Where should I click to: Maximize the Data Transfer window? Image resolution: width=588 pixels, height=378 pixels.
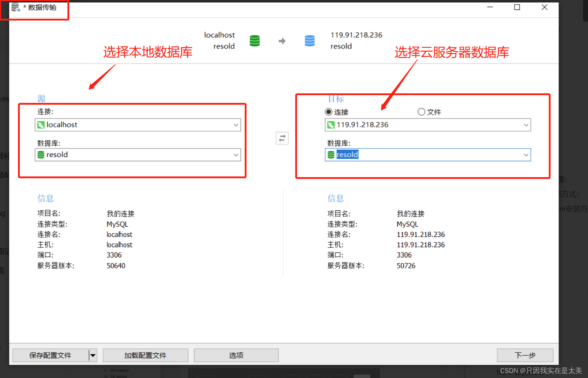(x=517, y=7)
